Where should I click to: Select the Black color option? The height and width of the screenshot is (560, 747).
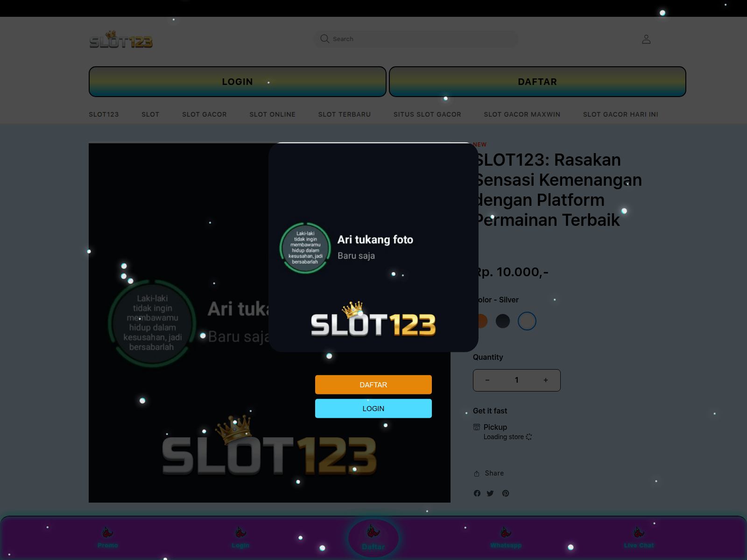point(503,321)
